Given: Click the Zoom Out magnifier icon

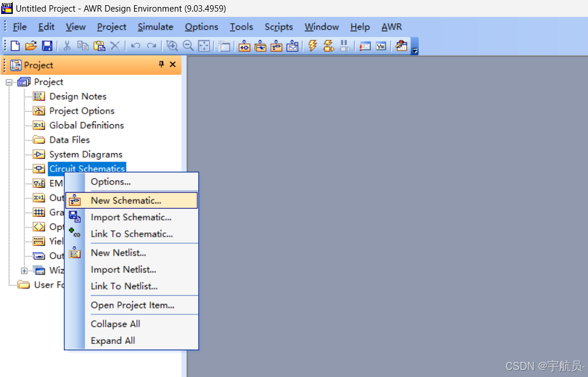Looking at the screenshot, I should click(x=188, y=46).
